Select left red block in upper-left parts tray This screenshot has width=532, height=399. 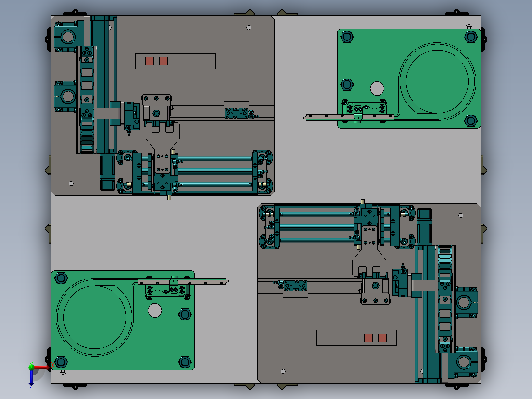[149, 61]
